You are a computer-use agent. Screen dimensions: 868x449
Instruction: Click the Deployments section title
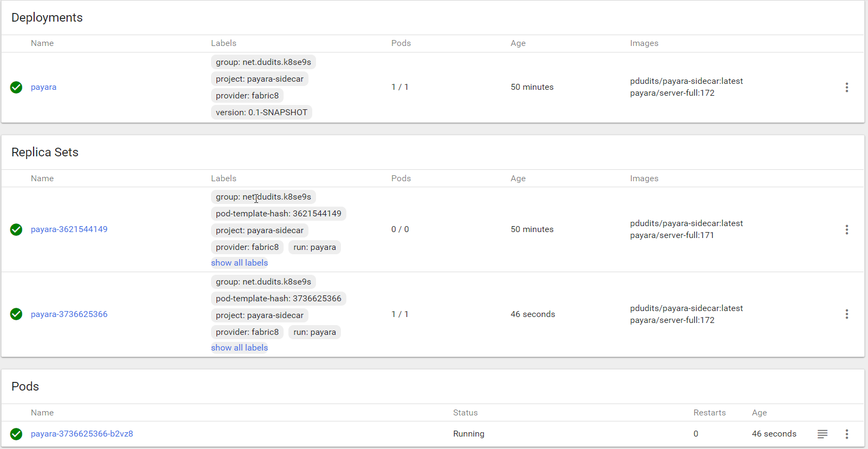click(47, 17)
